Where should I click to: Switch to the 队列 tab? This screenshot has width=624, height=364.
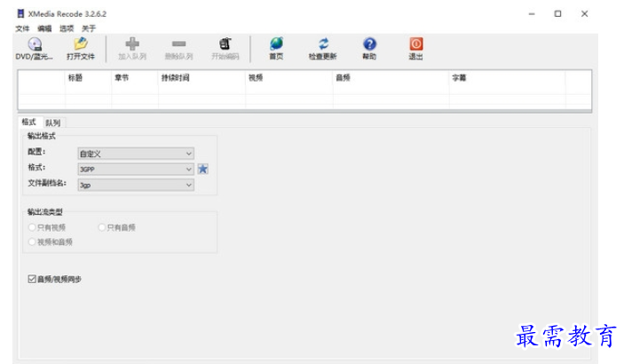(x=53, y=123)
